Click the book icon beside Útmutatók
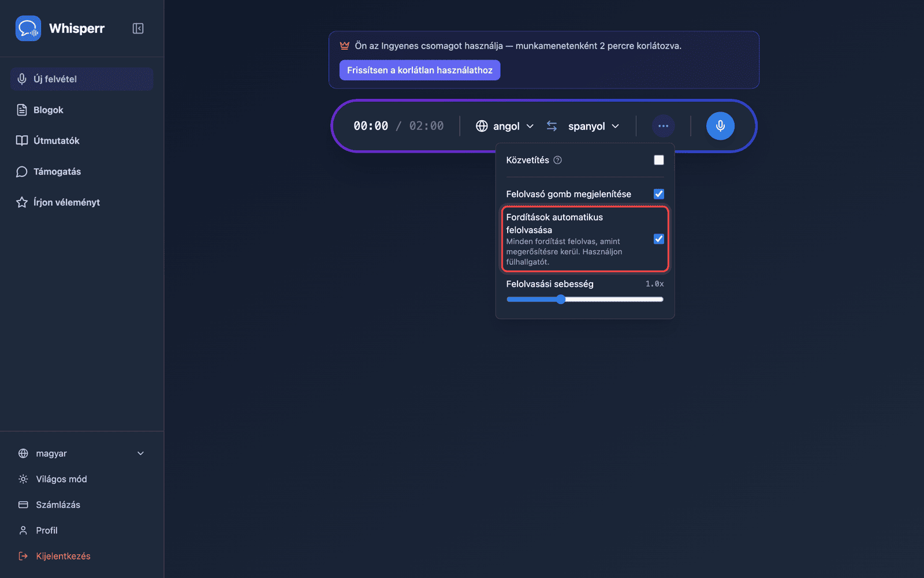 click(22, 140)
